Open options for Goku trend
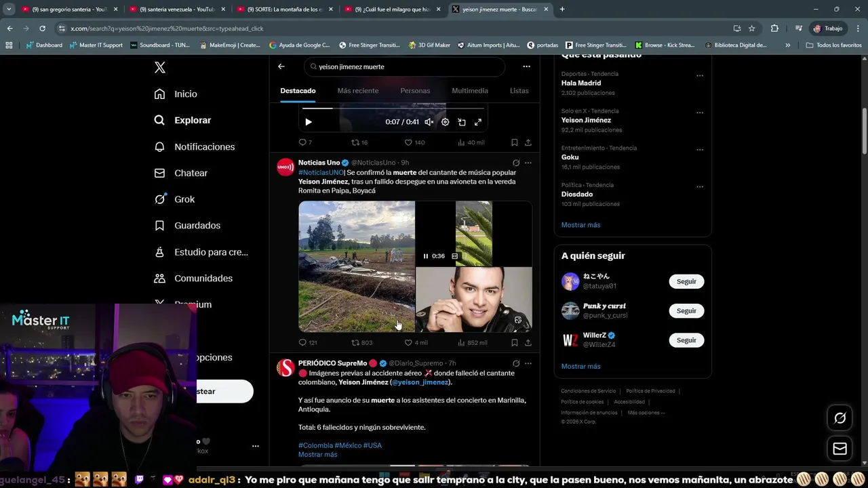This screenshot has height=488, width=868. [x=700, y=150]
